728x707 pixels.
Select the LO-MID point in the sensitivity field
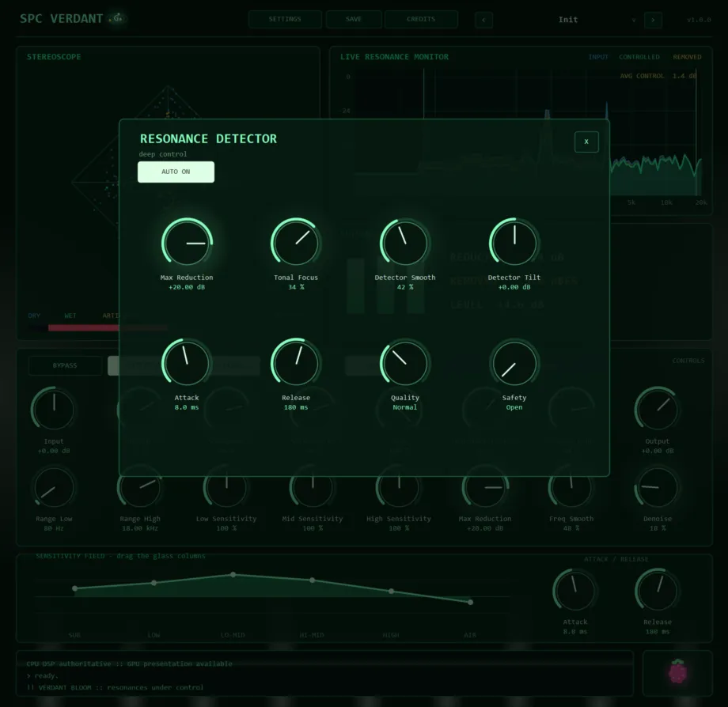point(233,575)
